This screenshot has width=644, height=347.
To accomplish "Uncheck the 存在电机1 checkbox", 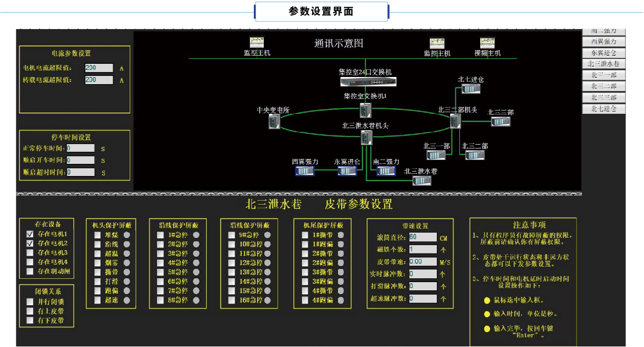I will [30, 234].
